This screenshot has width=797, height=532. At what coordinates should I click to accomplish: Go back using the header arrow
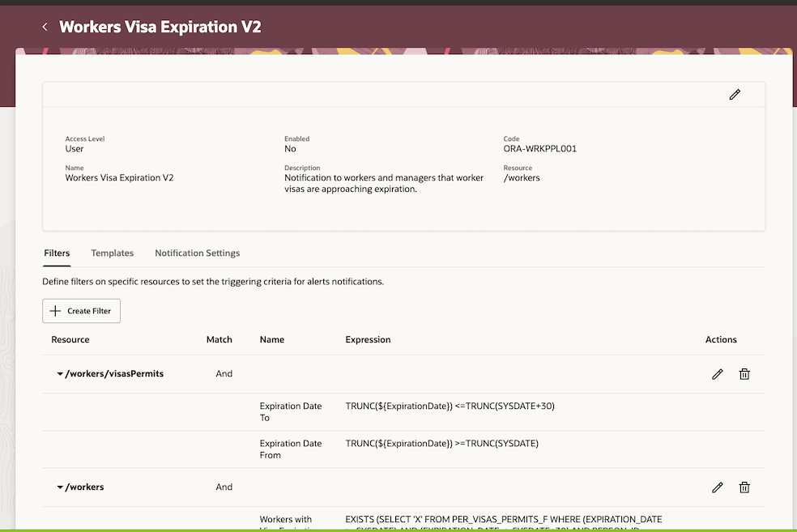tap(45, 27)
